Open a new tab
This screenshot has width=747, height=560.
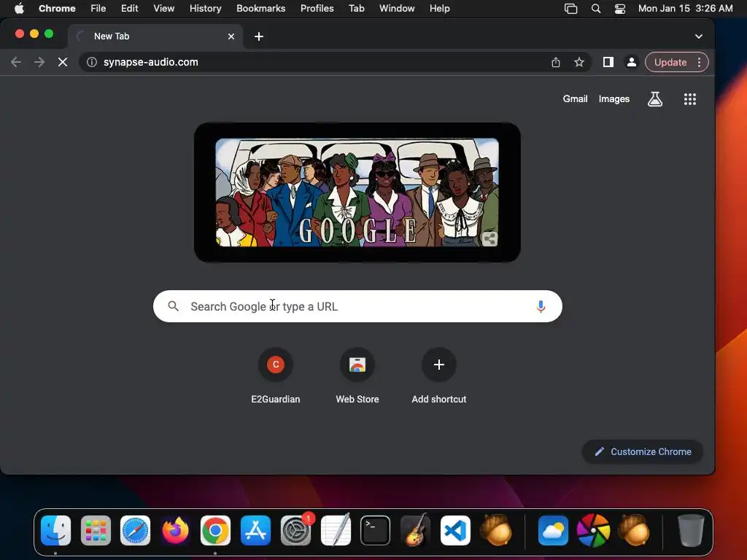(259, 36)
